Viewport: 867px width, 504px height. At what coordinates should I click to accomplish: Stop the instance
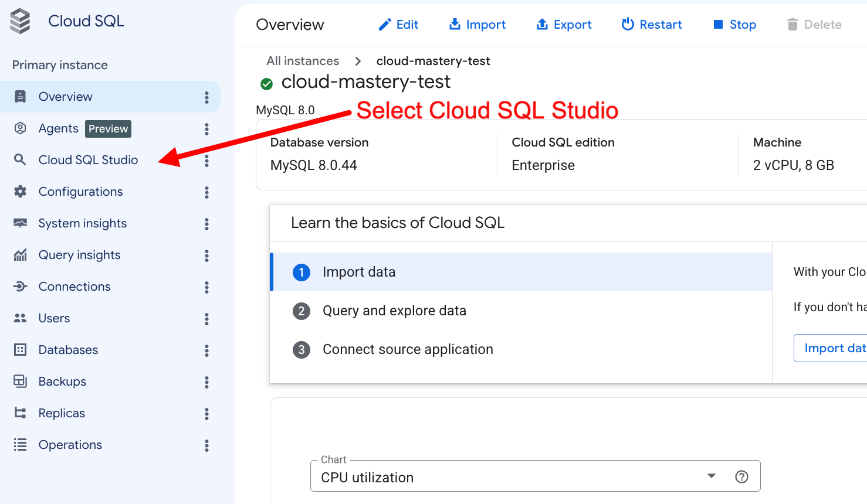734,25
